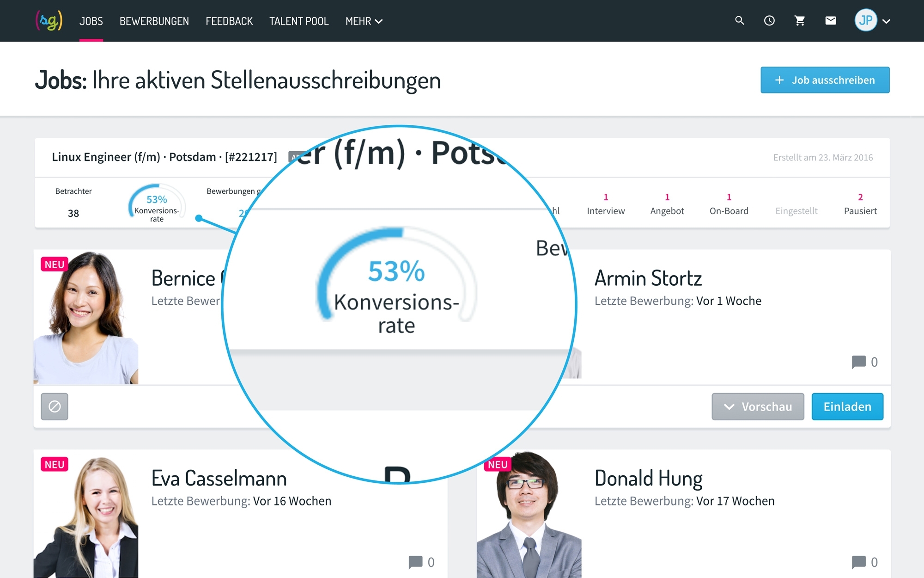
Task: Click the search magnifier icon
Action: pos(739,21)
